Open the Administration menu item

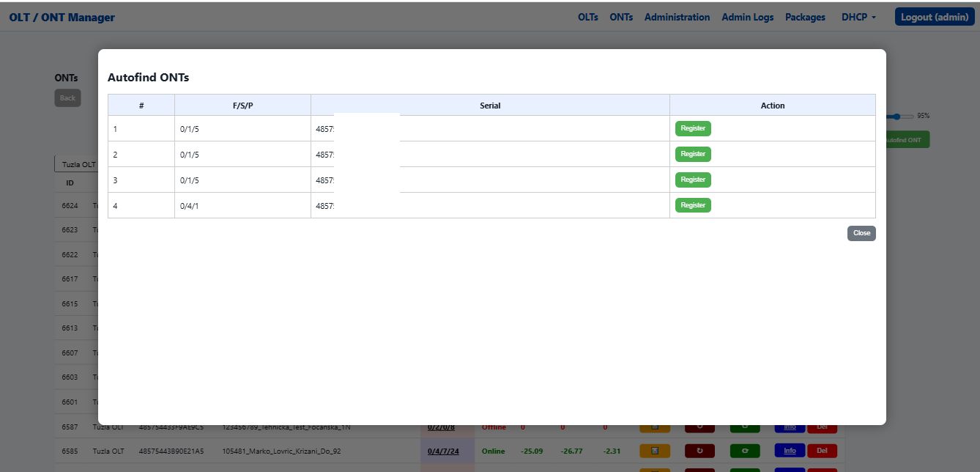pos(676,17)
